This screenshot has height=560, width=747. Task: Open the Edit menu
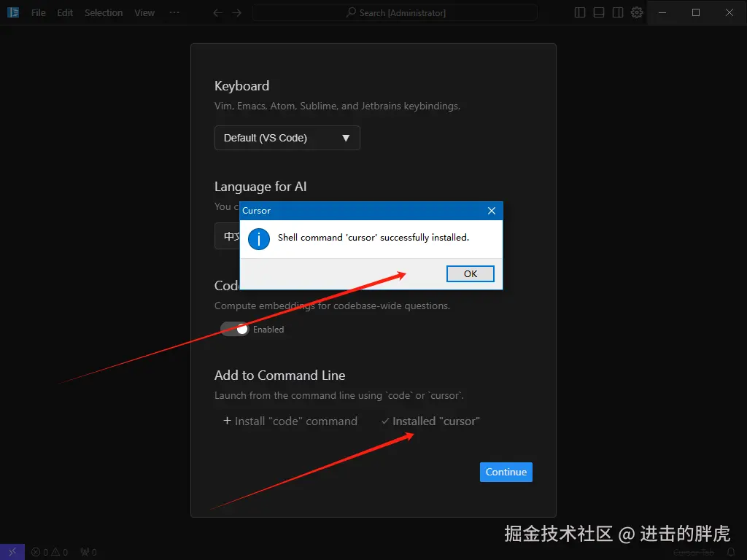tap(65, 13)
